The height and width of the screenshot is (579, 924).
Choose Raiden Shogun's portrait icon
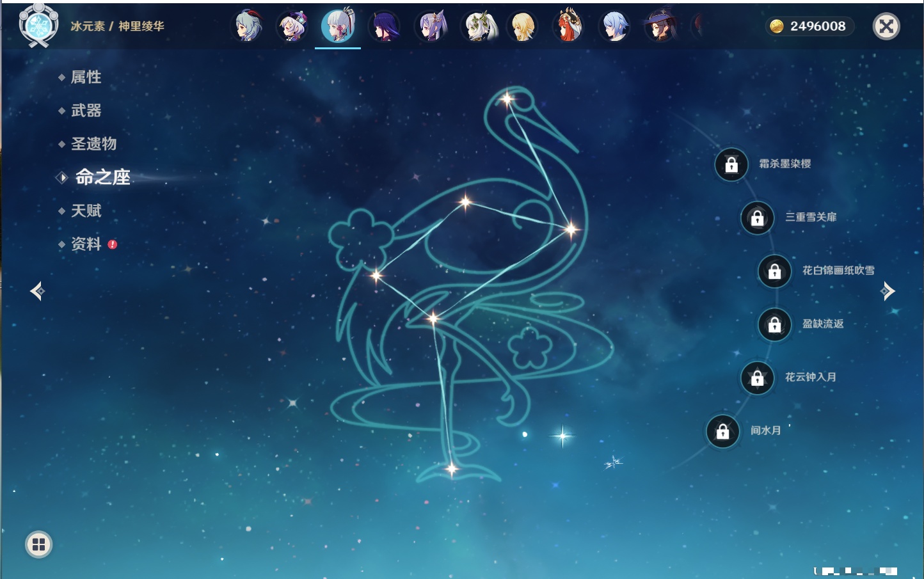pos(385,27)
